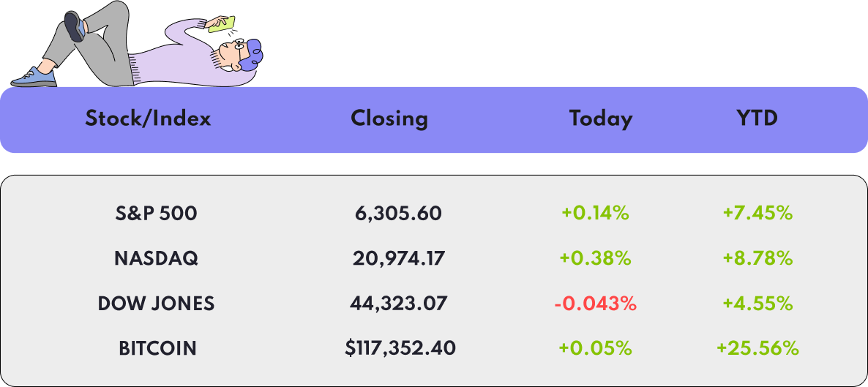Select the Stock/Index column header
The width and height of the screenshot is (868, 387).
click(x=148, y=119)
